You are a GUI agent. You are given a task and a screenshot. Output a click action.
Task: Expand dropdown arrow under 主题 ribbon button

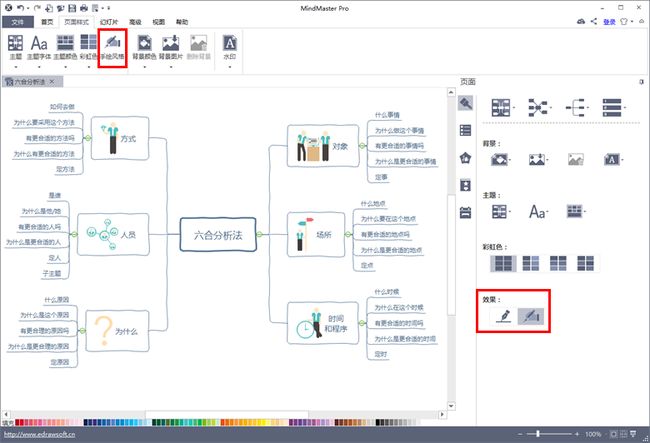[16, 66]
